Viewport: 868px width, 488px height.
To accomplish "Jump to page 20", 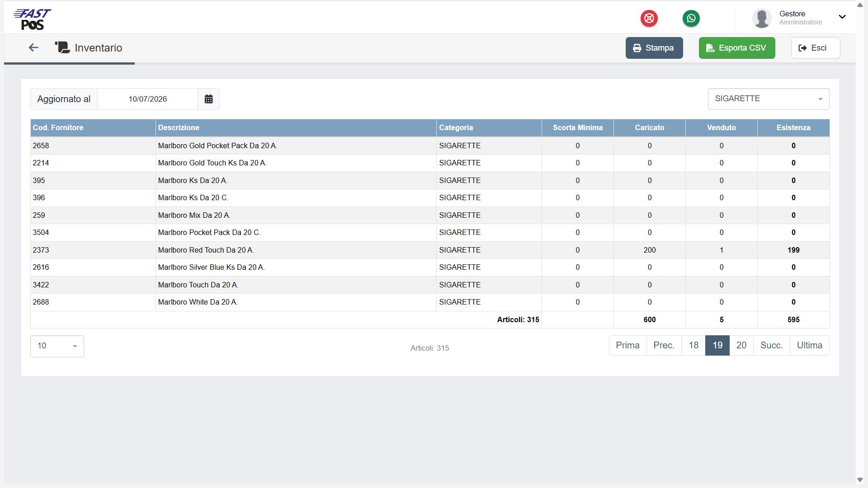I will 741,346.
